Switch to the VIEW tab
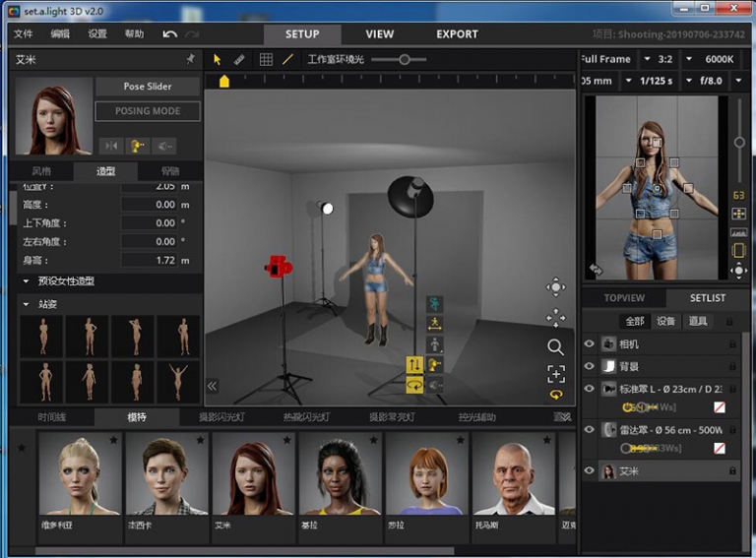The image size is (756, 558). [379, 34]
